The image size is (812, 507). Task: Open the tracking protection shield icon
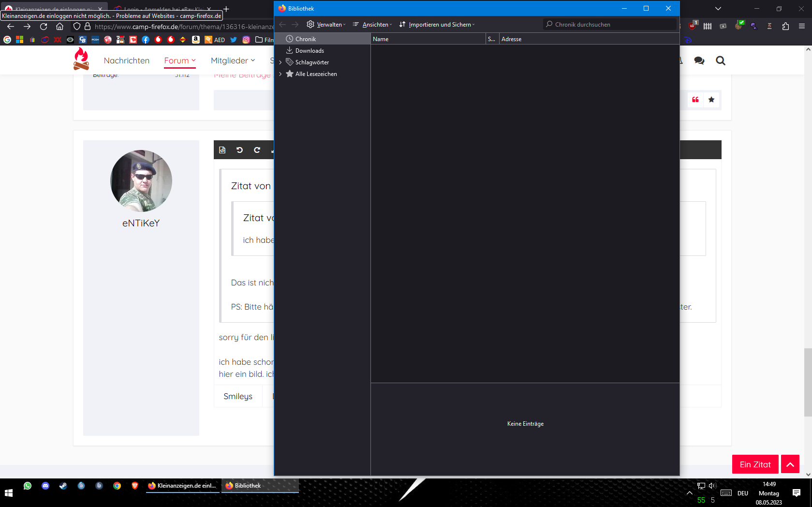77,27
